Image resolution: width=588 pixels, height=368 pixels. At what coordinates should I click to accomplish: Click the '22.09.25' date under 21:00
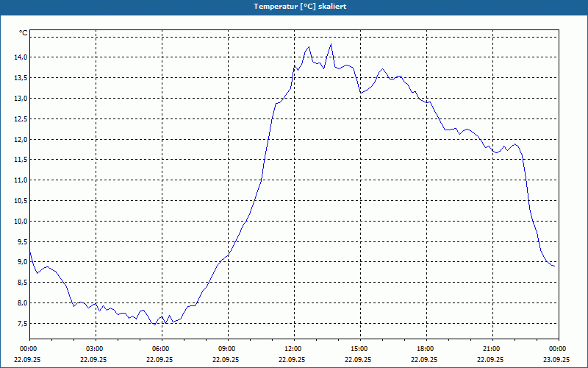pyautogui.click(x=490, y=359)
